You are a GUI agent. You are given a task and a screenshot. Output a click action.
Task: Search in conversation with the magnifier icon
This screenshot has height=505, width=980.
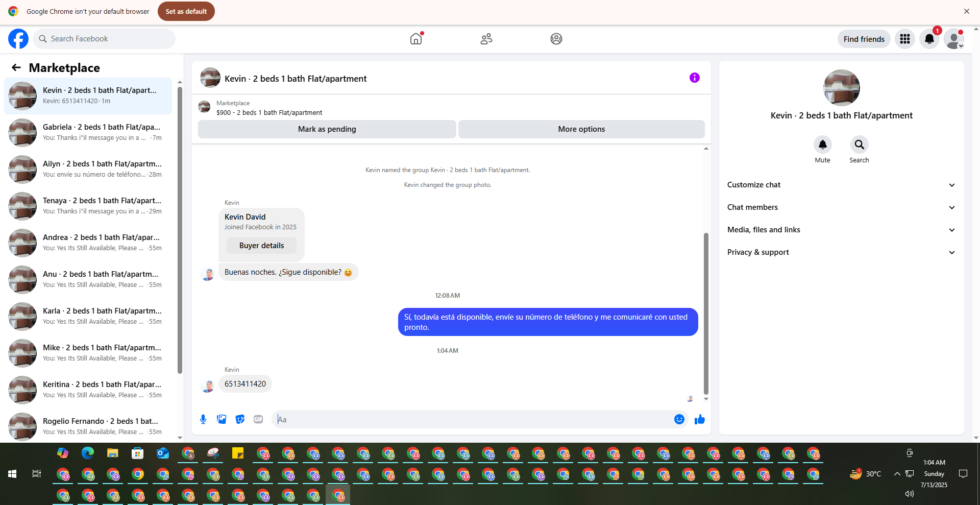click(x=860, y=145)
